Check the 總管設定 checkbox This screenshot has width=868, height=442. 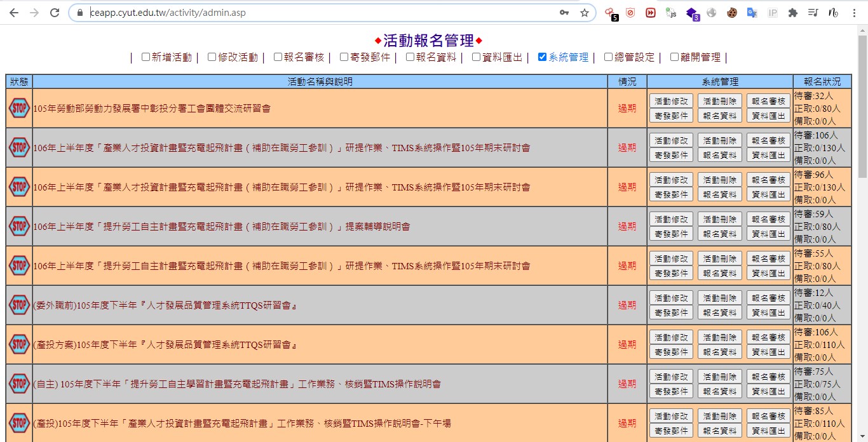click(x=608, y=57)
